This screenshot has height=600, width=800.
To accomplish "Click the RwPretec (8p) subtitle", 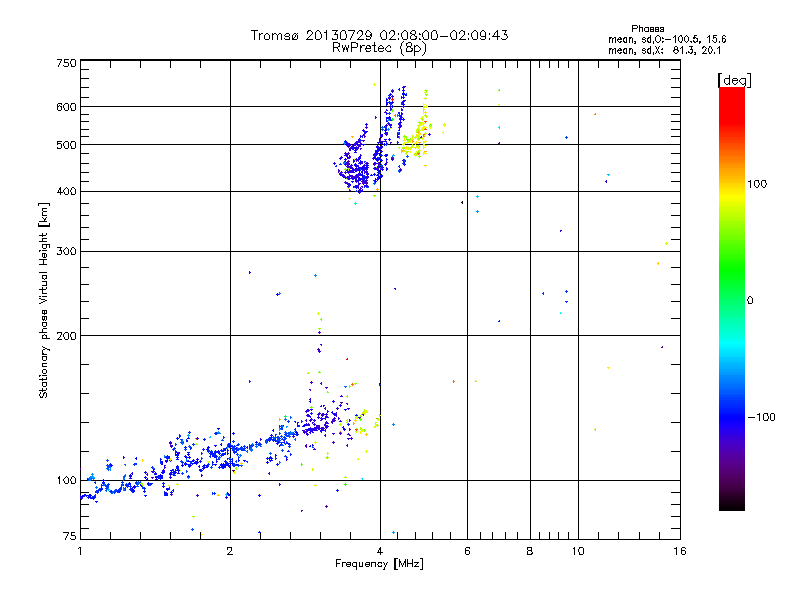I will [x=379, y=47].
